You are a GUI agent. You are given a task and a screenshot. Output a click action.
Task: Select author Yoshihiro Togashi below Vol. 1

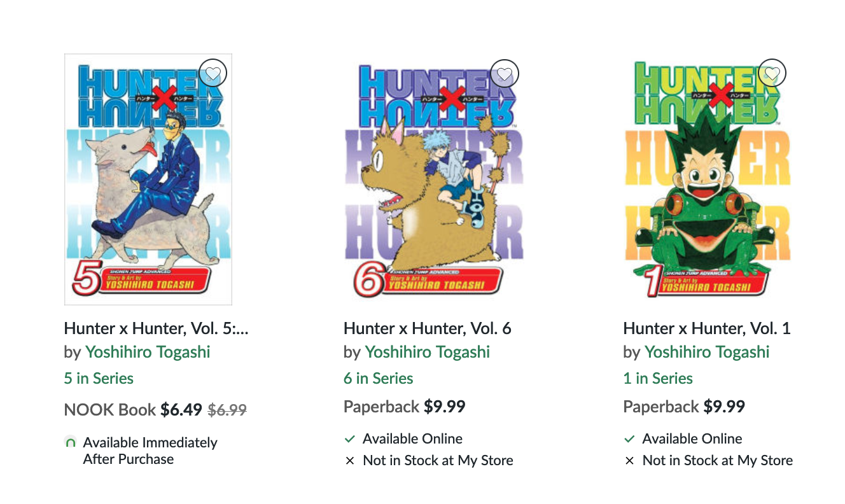707,352
